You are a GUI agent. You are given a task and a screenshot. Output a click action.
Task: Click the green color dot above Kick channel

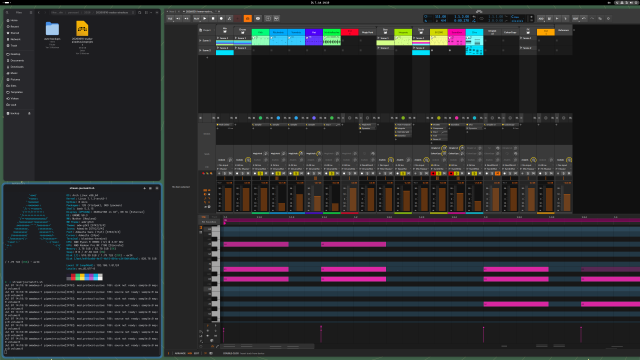pyautogui.click(x=260, y=118)
